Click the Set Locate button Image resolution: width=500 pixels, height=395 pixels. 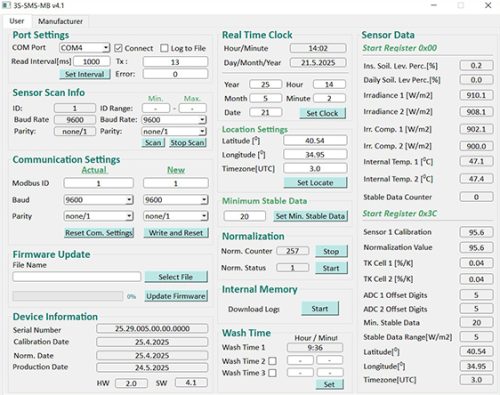[315, 183]
